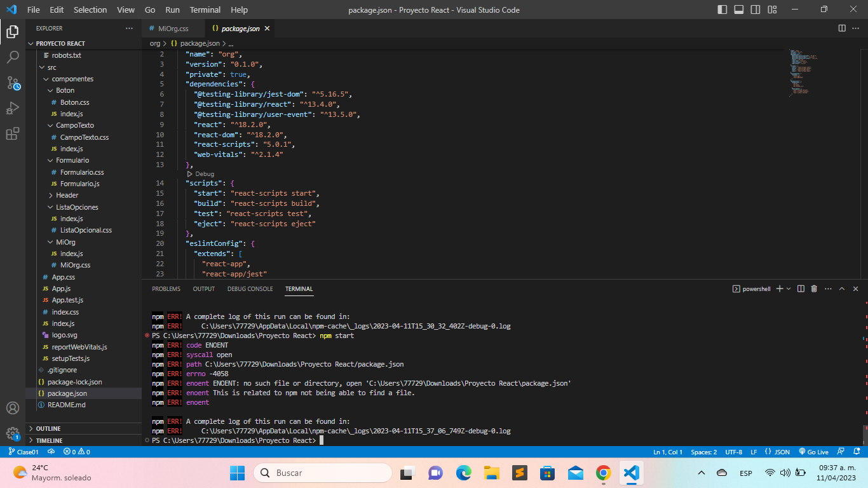Split the editor right
Image resolution: width=868 pixels, height=488 pixels.
pos(842,29)
